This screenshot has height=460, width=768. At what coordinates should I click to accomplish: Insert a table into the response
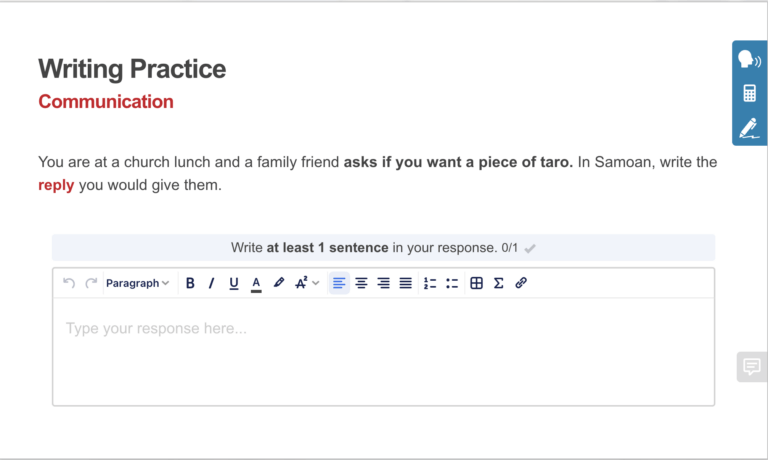coord(476,283)
